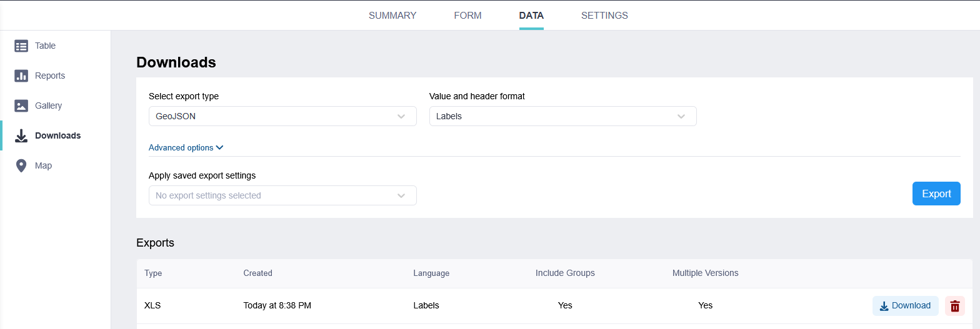Image resolution: width=980 pixels, height=329 pixels.
Task: Open Map via location pin icon
Action: 21,165
